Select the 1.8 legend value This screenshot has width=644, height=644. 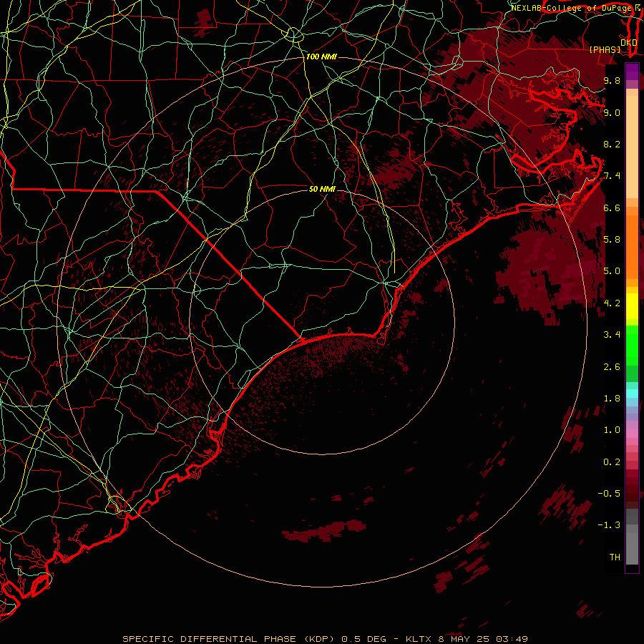[612, 399]
